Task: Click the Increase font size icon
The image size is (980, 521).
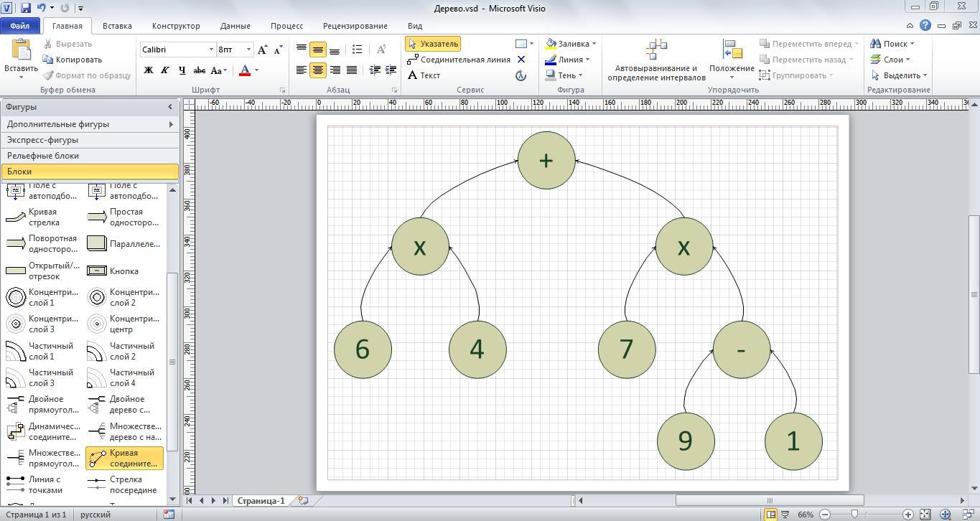Action: pos(263,50)
